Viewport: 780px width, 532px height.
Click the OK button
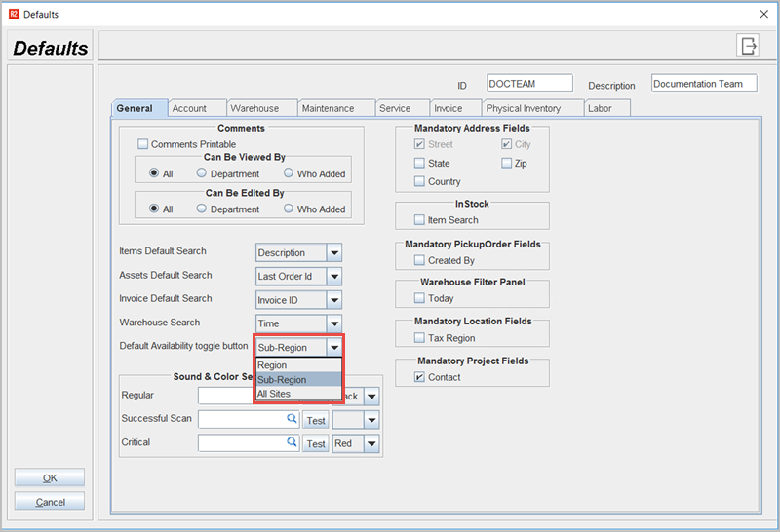(x=50, y=478)
